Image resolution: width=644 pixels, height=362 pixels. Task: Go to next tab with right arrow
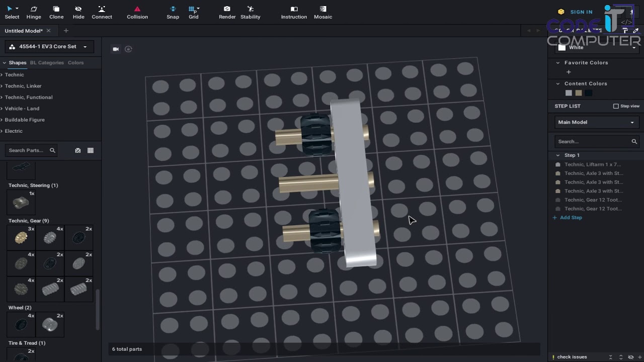click(538, 31)
